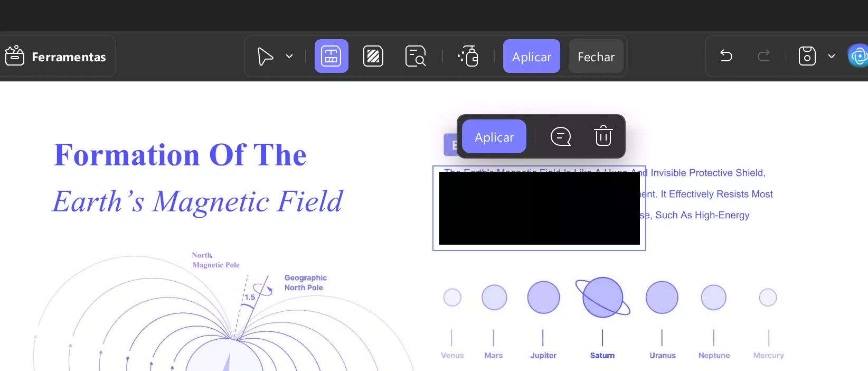Screen dimensions: 868x371
Task: Select the black redaction box
Action: coord(540,208)
